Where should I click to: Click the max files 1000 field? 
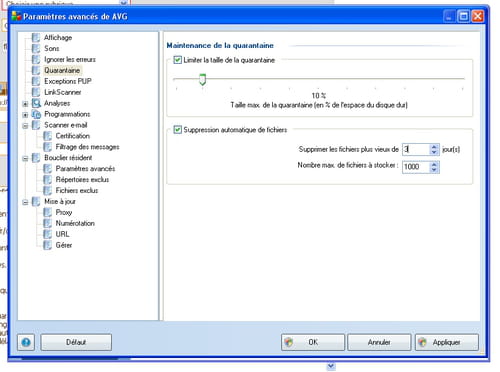click(x=416, y=167)
